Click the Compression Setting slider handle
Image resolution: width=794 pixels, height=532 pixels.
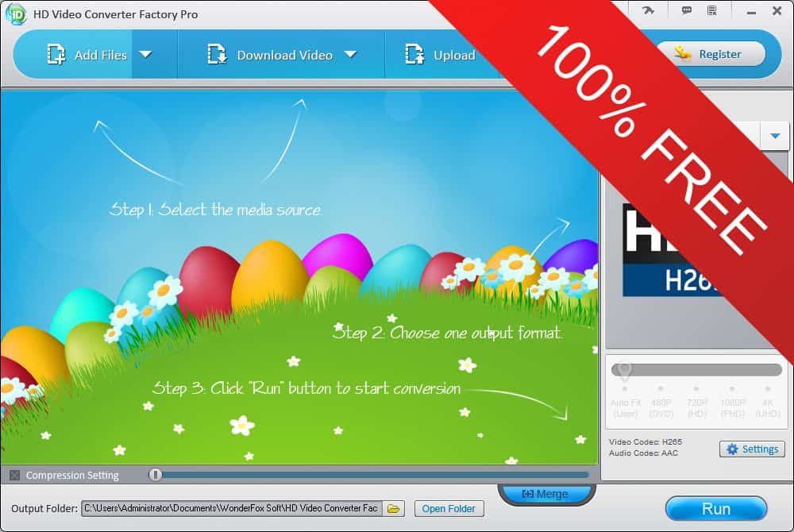(x=156, y=475)
